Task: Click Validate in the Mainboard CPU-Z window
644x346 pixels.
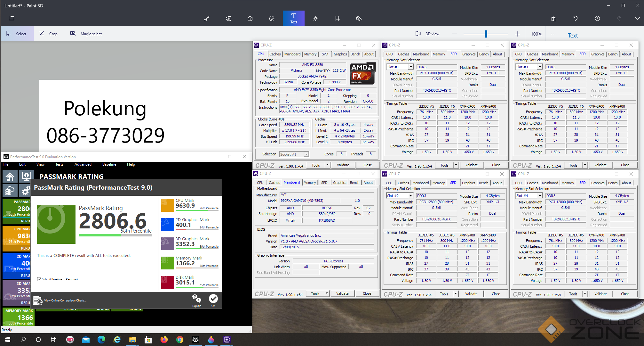Action: point(342,293)
